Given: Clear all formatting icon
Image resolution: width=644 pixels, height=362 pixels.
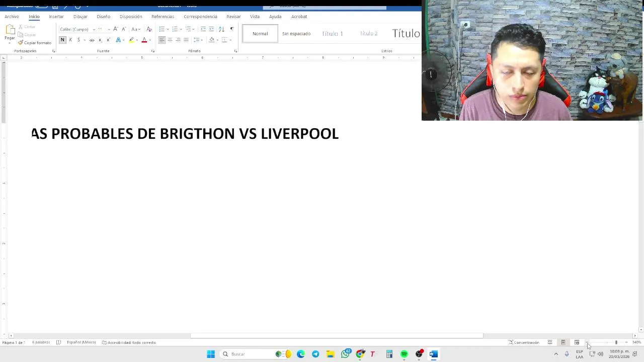Looking at the screenshot, I should pos(149,29).
